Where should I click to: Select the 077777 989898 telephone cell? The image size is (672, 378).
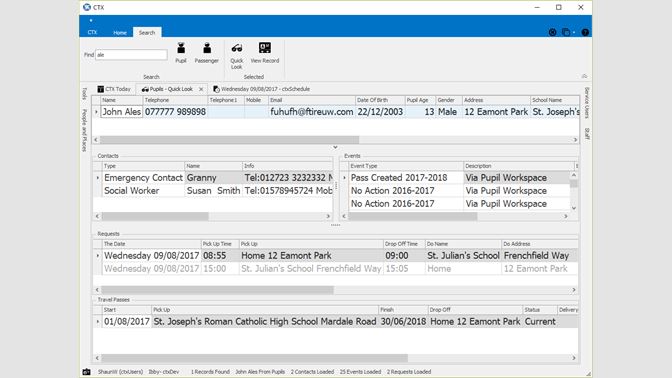[175, 112]
